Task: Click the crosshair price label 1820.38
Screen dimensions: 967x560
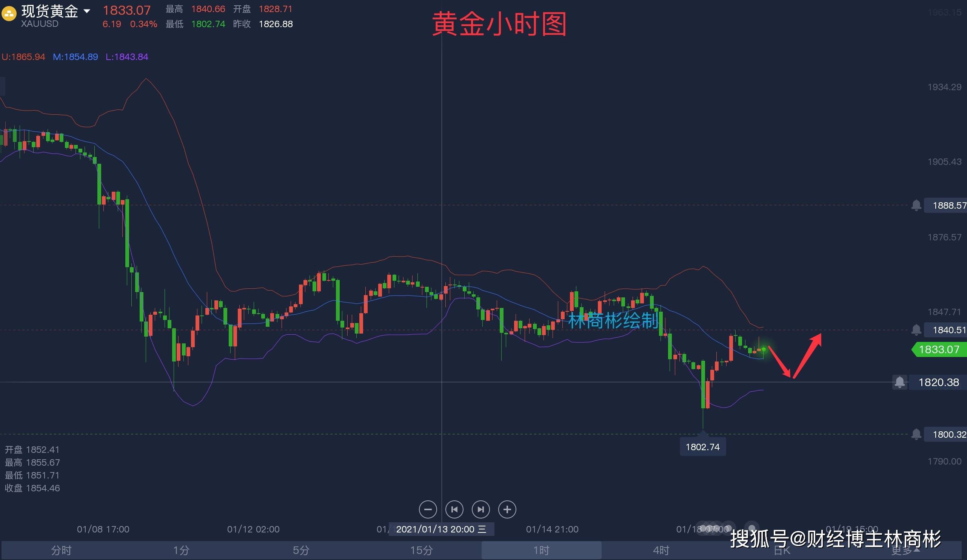Action: pyautogui.click(x=939, y=382)
